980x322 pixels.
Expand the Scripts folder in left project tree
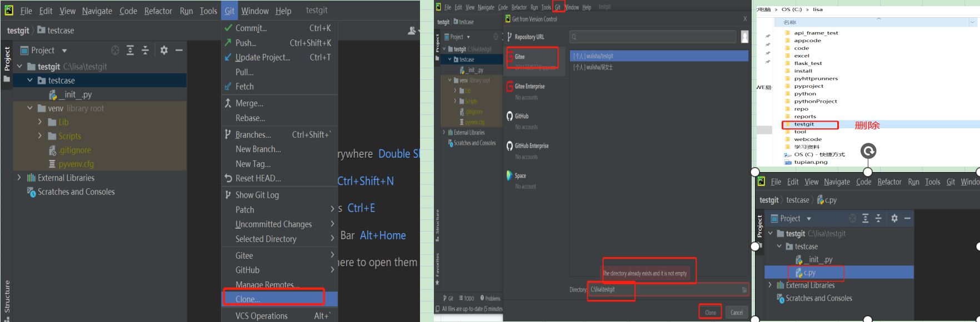point(40,136)
